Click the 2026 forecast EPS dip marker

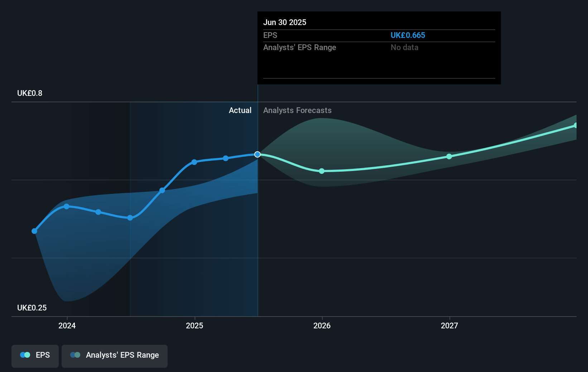click(x=322, y=171)
